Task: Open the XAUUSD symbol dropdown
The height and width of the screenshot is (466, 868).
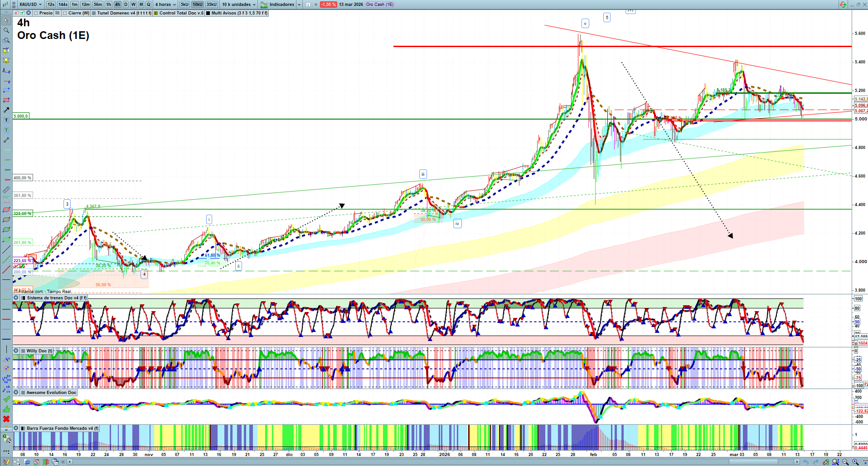Action: (x=31, y=5)
